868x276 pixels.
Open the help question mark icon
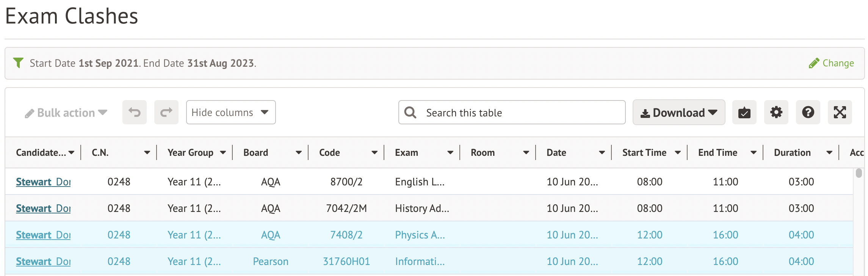[x=808, y=112]
